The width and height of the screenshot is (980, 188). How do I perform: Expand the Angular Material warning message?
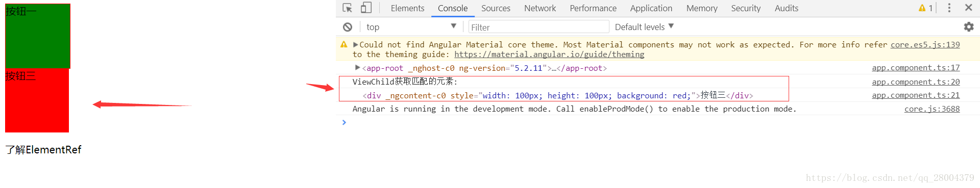(356, 45)
